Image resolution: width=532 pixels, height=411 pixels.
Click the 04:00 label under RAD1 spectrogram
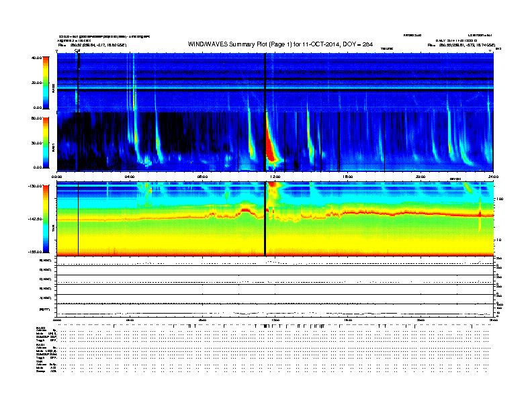coord(130,177)
